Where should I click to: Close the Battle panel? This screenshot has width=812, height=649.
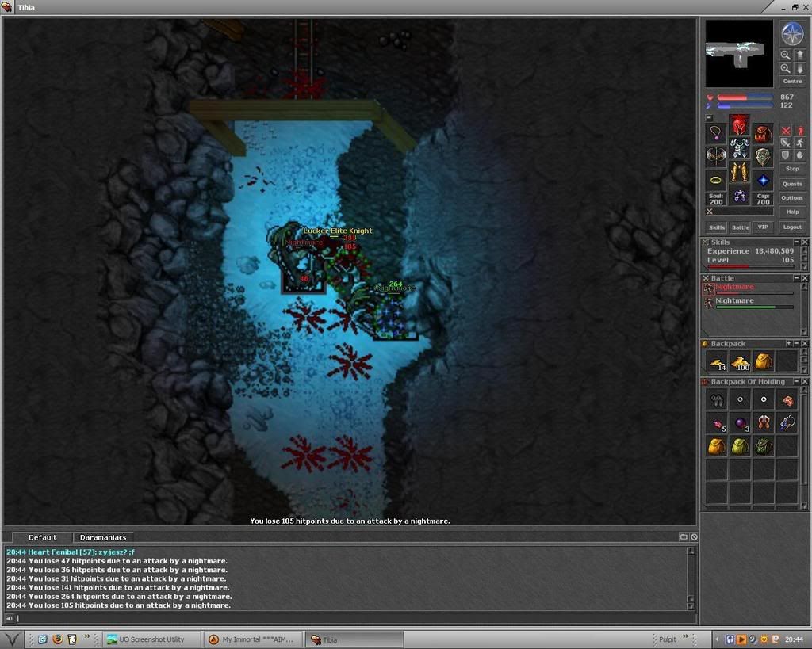point(805,278)
